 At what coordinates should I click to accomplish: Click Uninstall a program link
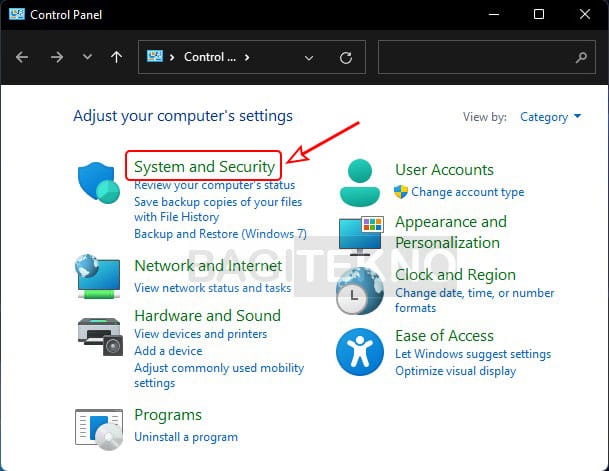[x=186, y=437]
